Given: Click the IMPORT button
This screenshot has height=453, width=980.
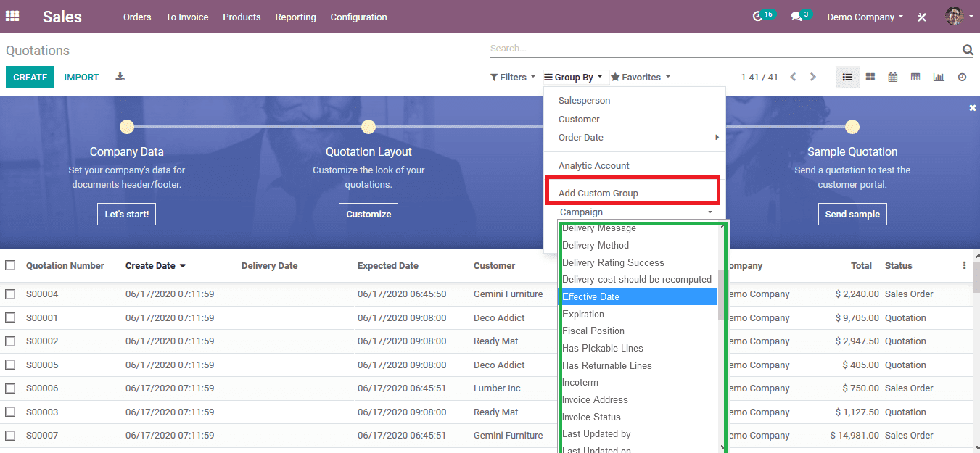Looking at the screenshot, I should click(x=81, y=77).
